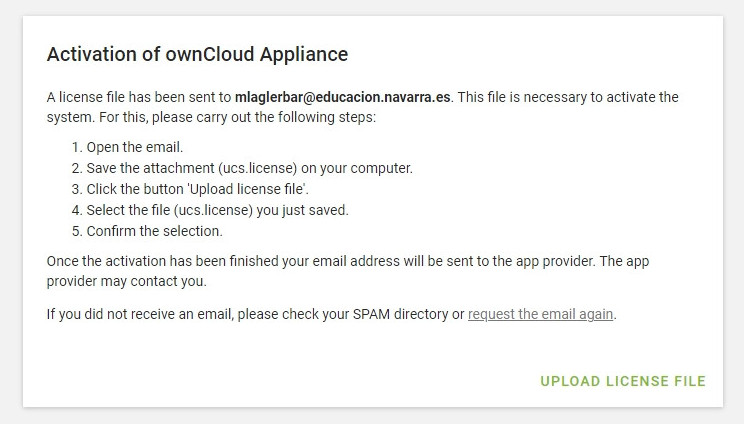Click the 'Activation of ownCloud Appliance' heading
744x424 pixels.
197,55
